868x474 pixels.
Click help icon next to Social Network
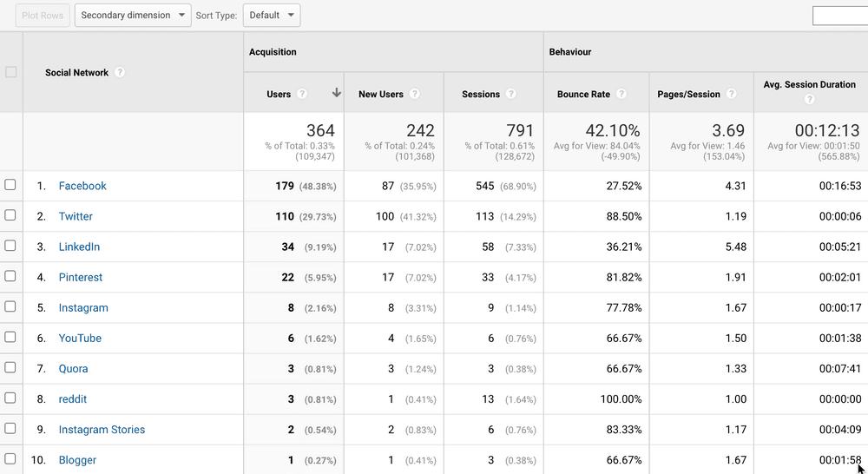[120, 73]
